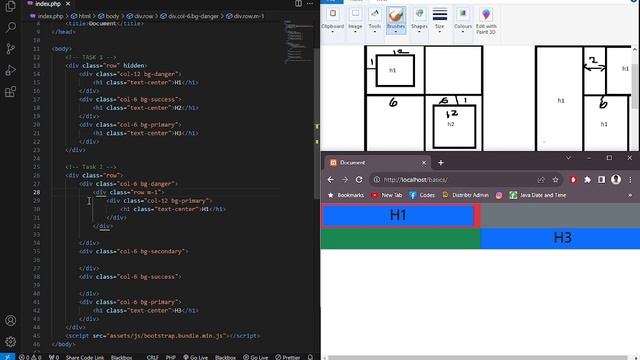The width and height of the screenshot is (640, 360).
Task: Click the split editor icon in VS Code
Action: tap(298, 4)
